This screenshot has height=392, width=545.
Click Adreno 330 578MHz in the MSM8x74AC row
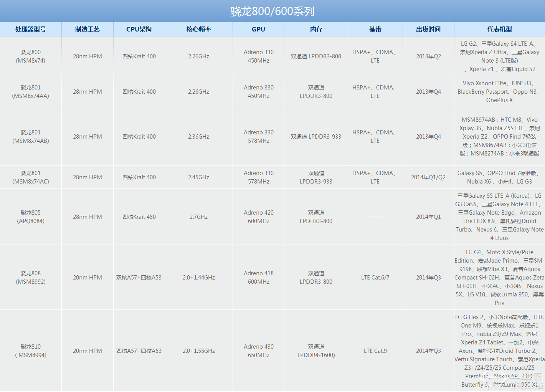coord(259,177)
